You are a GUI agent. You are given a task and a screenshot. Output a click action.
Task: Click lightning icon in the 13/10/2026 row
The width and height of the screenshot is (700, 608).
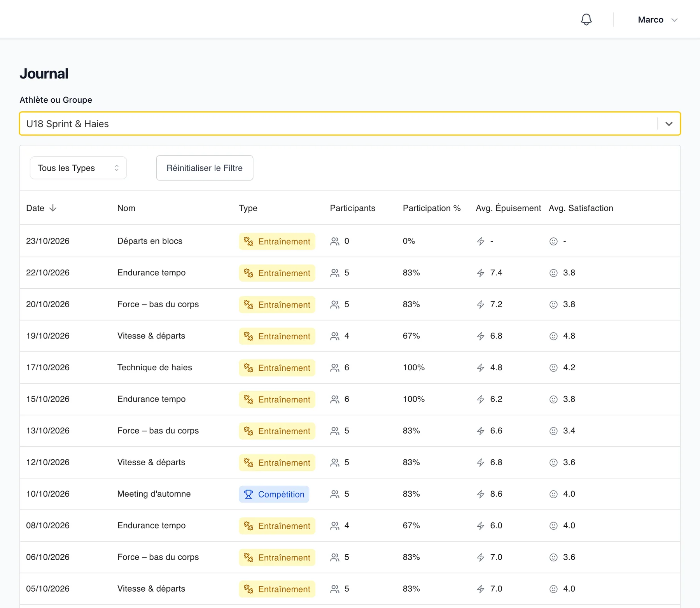click(481, 431)
